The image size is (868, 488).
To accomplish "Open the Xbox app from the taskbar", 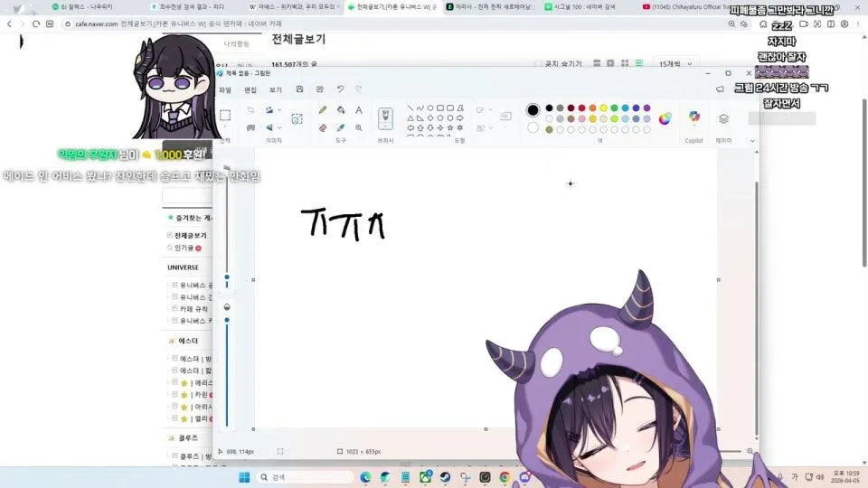I will point(425,477).
